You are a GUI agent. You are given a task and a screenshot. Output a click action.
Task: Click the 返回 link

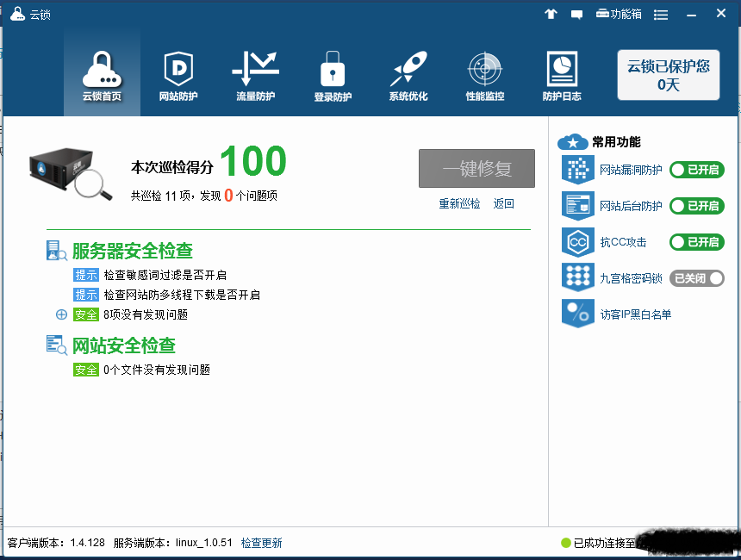[503, 203]
